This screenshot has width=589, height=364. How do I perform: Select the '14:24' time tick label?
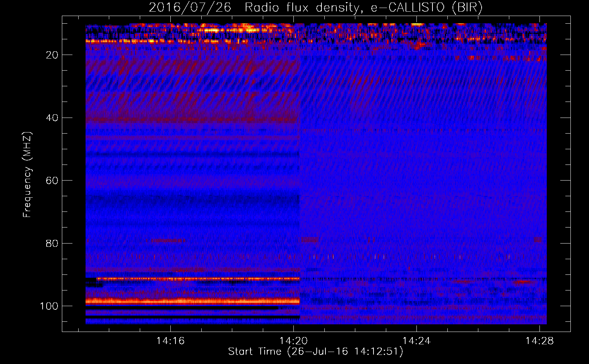click(x=416, y=341)
